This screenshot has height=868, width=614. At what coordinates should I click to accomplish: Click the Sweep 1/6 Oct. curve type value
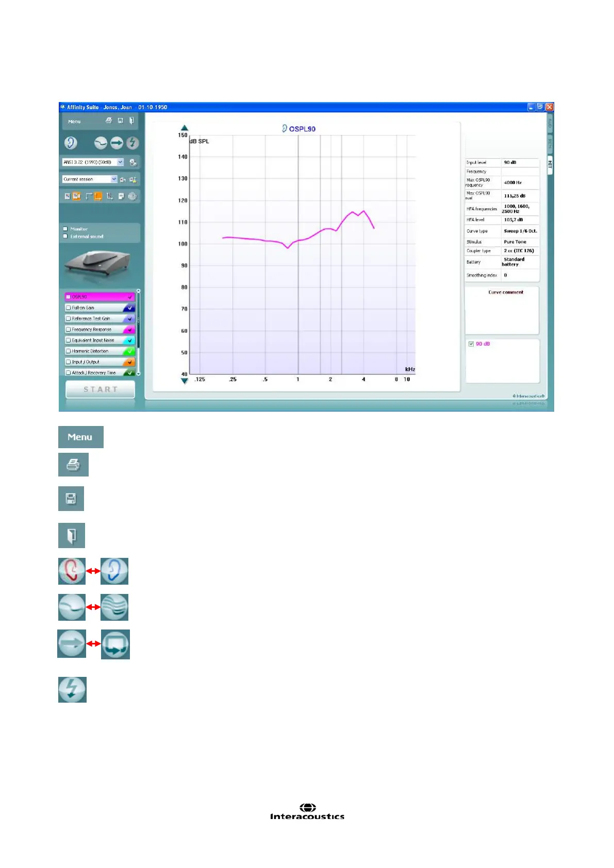(520, 231)
